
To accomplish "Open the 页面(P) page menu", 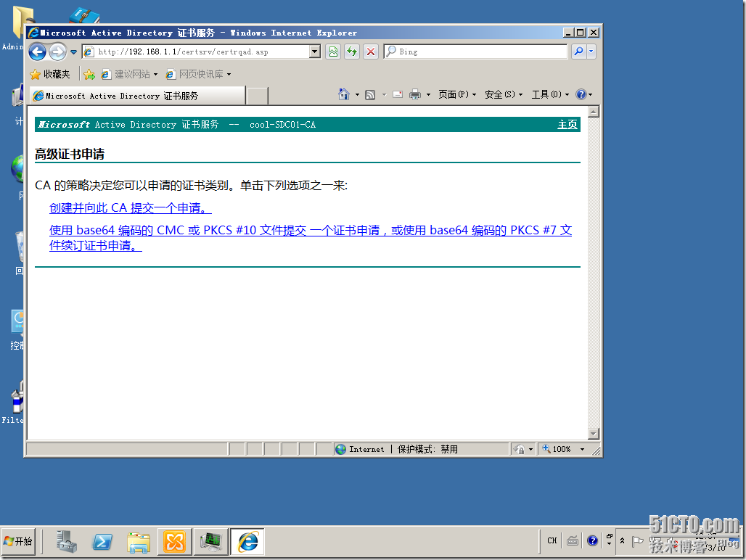I will click(x=454, y=94).
